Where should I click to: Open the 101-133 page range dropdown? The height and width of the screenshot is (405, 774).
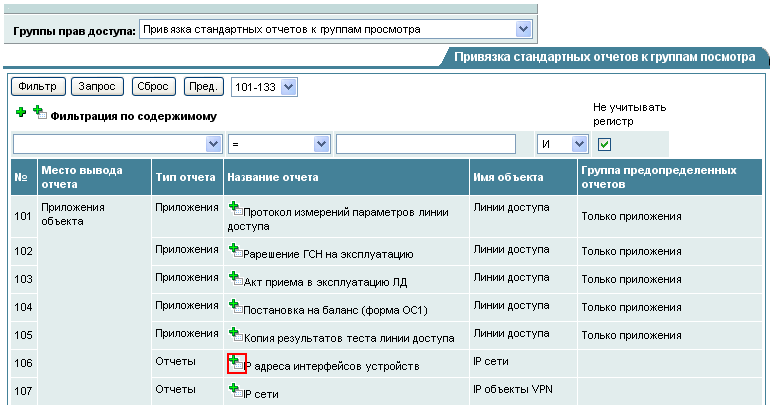(264, 87)
